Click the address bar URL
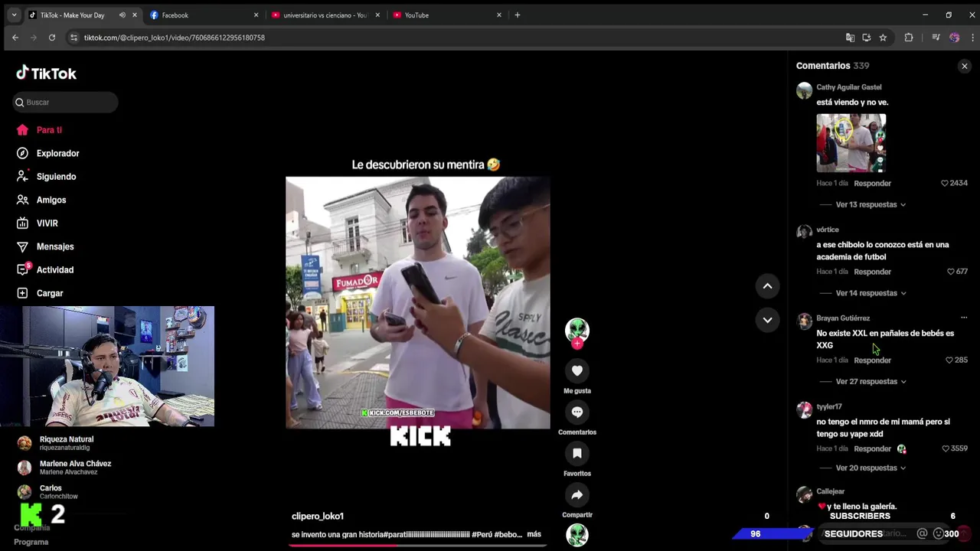The height and width of the screenshot is (551, 980). click(175, 37)
